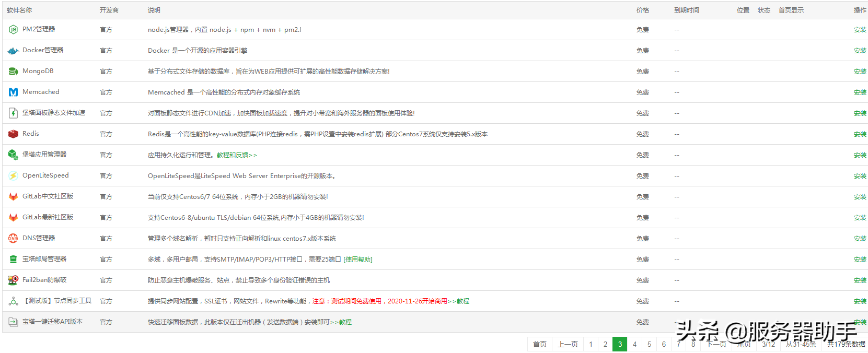
Task: Click the PM2管理器 name text
Action: click(x=39, y=29)
